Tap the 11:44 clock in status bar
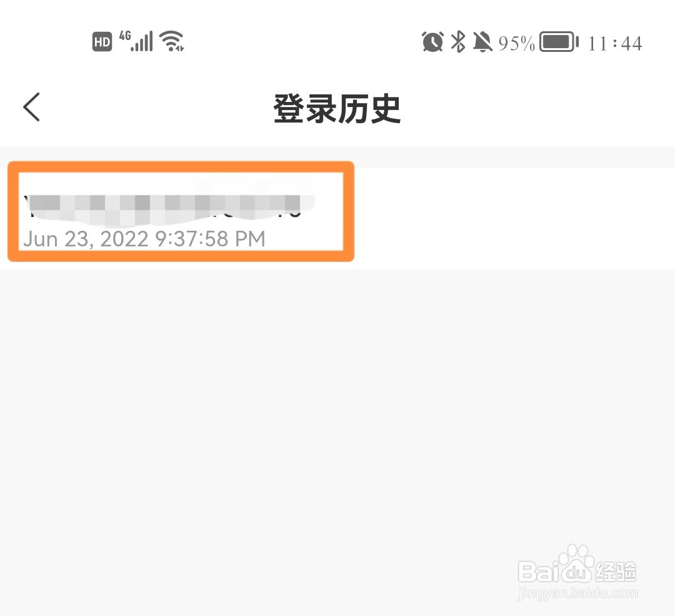The image size is (675, 616). click(615, 43)
